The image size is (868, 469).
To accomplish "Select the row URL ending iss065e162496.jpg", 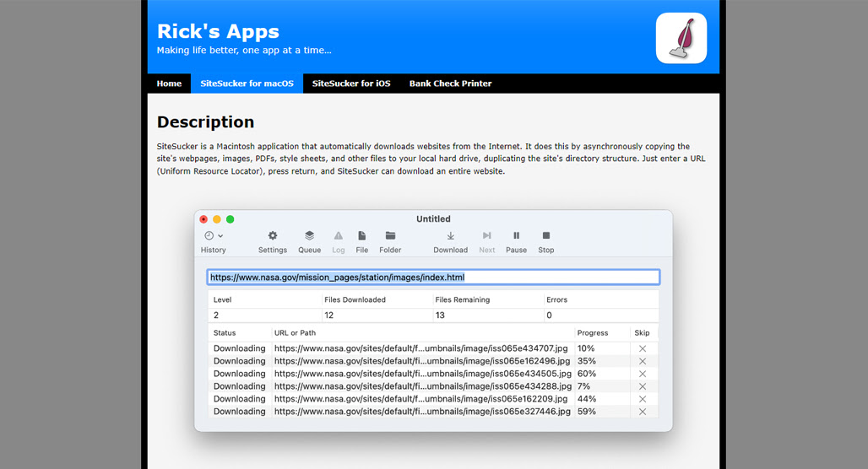I will click(x=422, y=361).
